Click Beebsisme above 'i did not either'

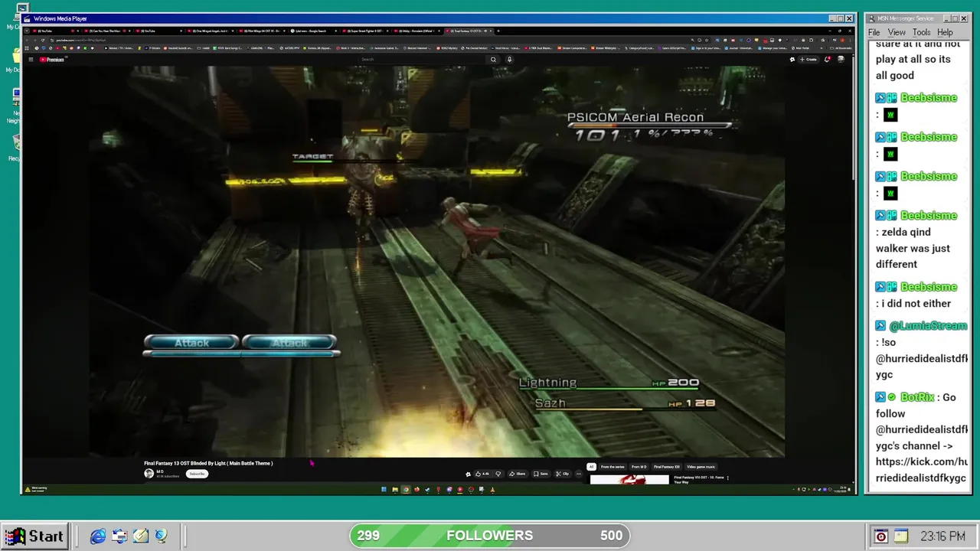[x=929, y=286]
